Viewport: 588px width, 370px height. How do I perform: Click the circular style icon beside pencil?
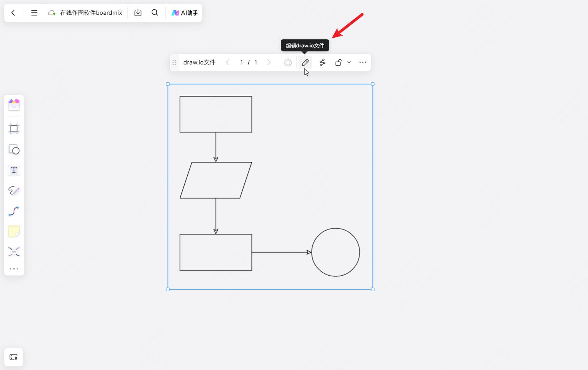click(288, 63)
